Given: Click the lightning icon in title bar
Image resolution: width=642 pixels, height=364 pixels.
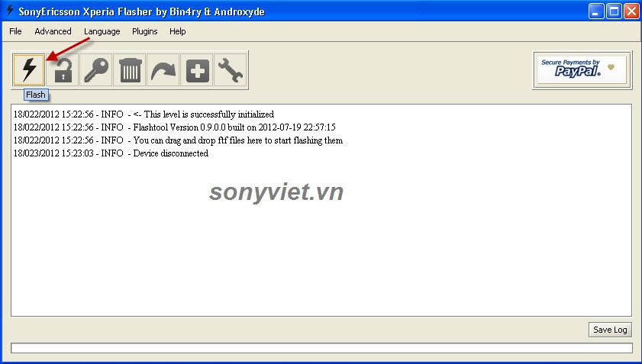Looking at the screenshot, I should [x=10, y=11].
